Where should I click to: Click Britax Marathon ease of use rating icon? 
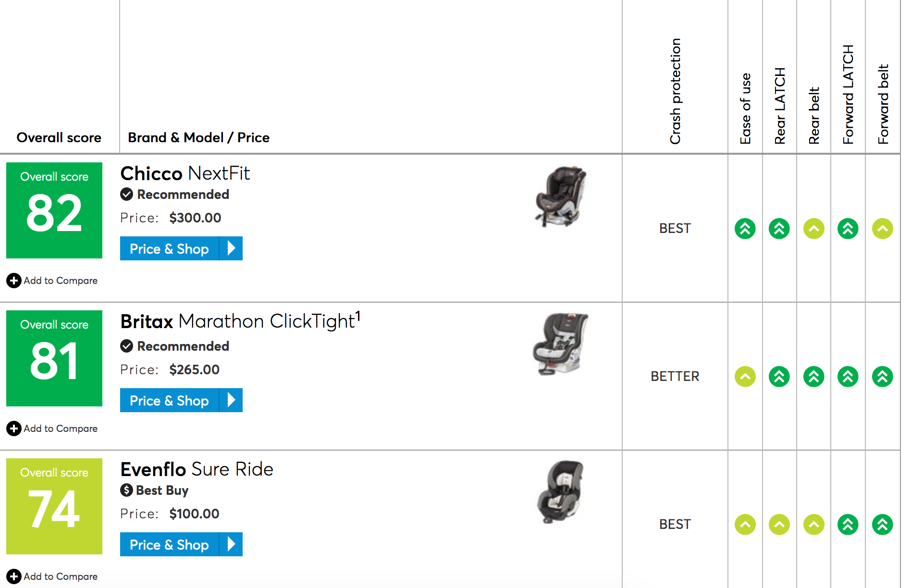tap(745, 377)
